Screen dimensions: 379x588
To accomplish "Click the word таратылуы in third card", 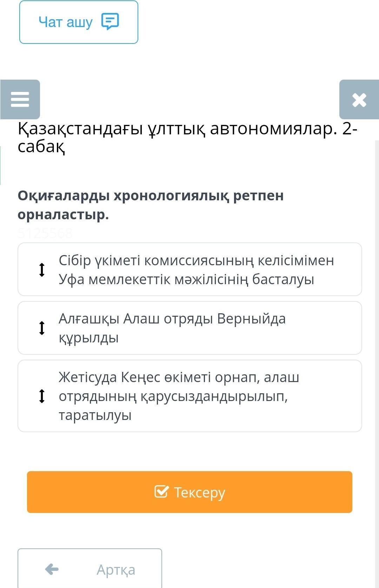I will click(x=95, y=415).
